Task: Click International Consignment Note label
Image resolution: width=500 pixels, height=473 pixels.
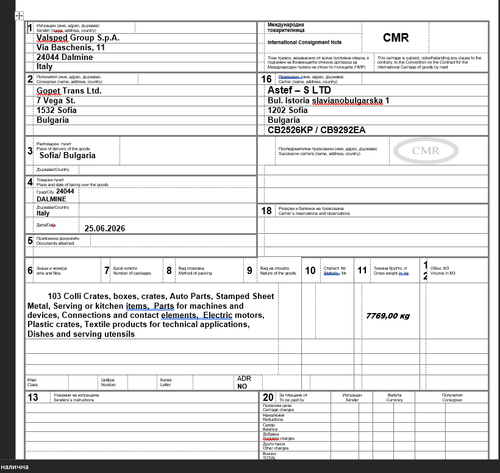Action: point(304,42)
